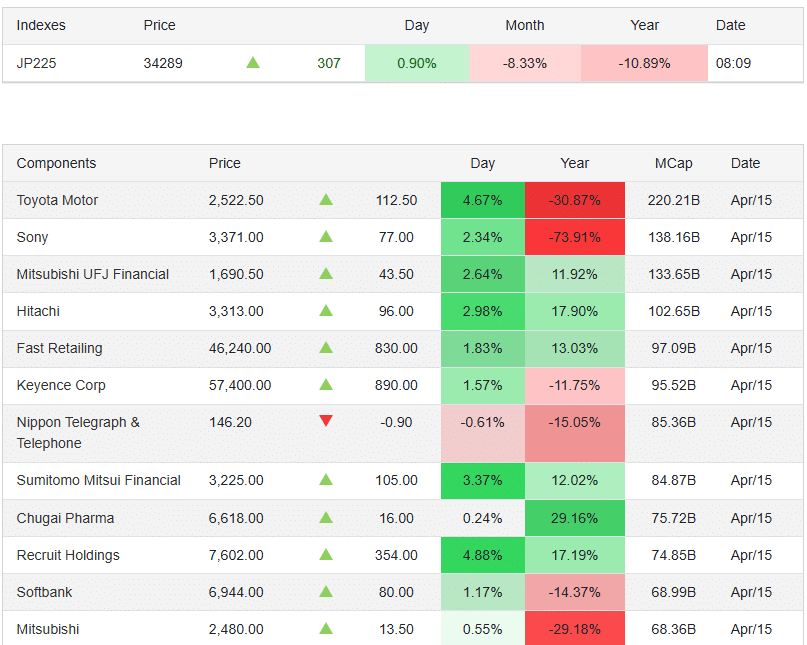Screen dimensions: 807x645
Task: Click the Indexes column header
Action: pos(41,25)
